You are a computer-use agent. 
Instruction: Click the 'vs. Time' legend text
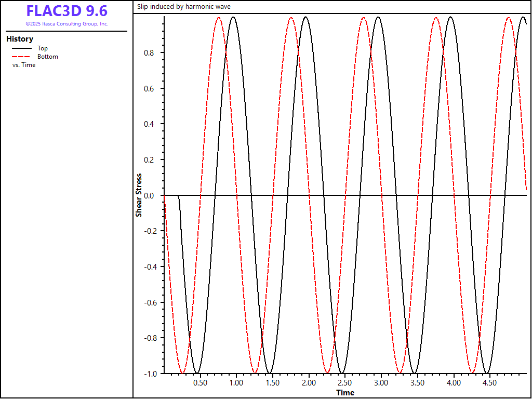click(24, 65)
